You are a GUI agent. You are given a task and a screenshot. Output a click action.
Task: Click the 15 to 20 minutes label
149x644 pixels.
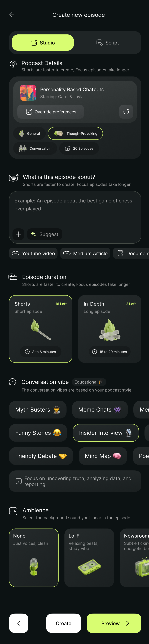[113, 352]
